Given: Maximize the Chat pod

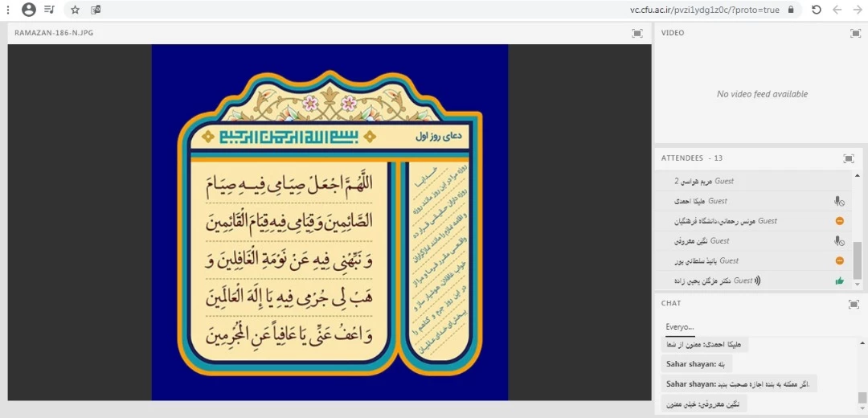Looking at the screenshot, I should point(855,304).
